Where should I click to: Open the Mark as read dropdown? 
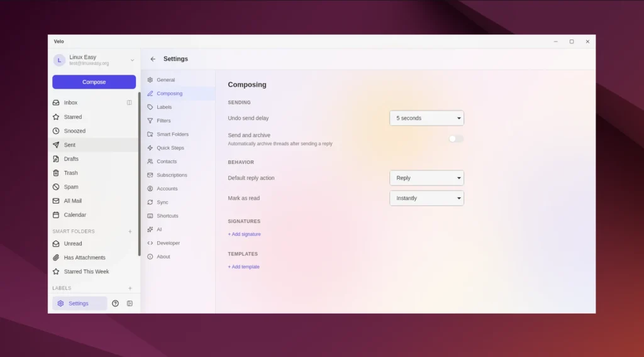point(426,198)
